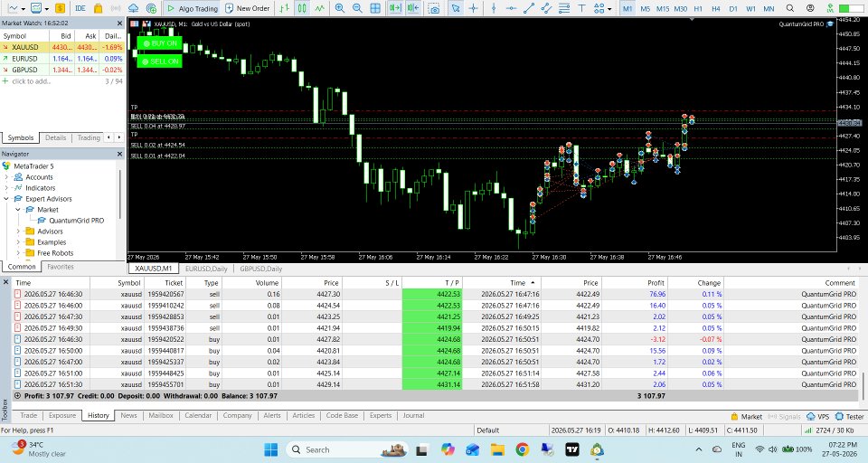The width and height of the screenshot is (868, 463).
Task: Expand the Examples folder
Action: click(x=18, y=242)
